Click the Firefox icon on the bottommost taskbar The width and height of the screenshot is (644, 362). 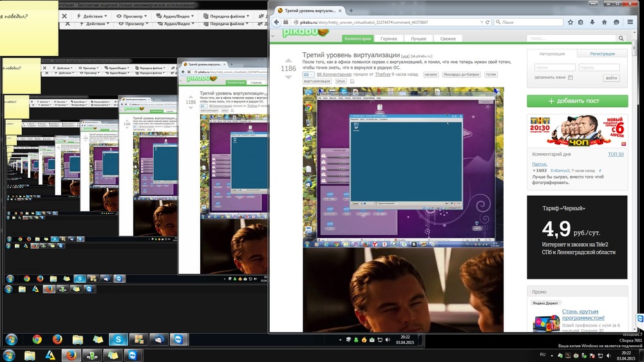point(71,355)
